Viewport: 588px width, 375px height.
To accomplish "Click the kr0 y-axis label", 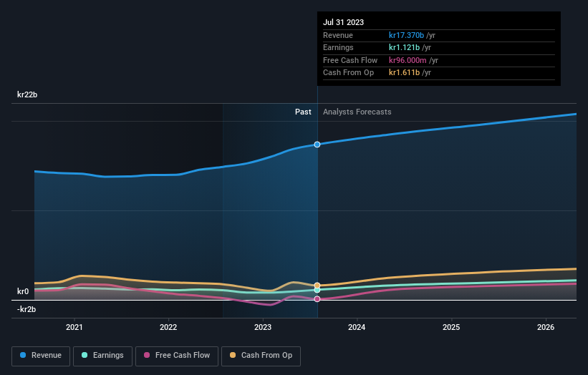I will tap(23, 291).
